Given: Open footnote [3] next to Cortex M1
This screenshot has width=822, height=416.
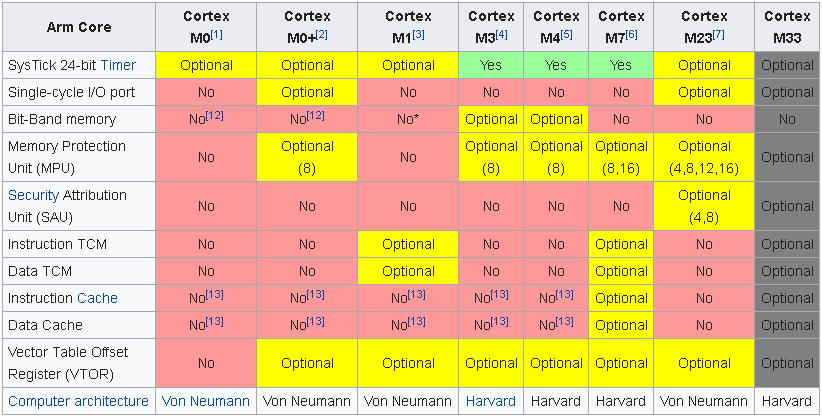Looking at the screenshot, I should point(418,35).
